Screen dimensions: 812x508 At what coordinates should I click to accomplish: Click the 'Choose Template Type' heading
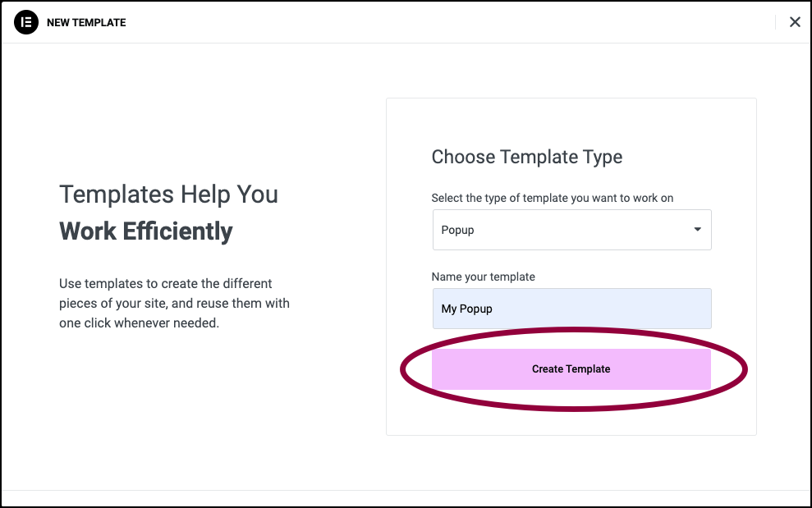pyautogui.click(x=526, y=157)
